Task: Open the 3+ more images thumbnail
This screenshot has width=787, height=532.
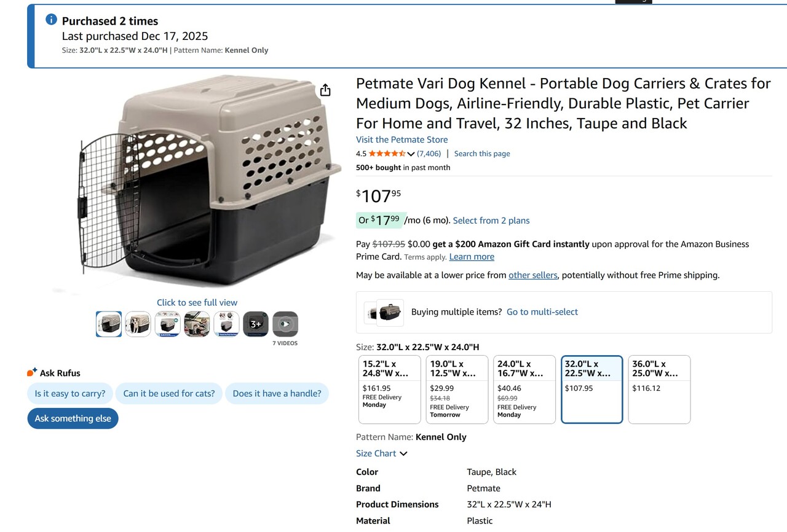Action: [256, 324]
